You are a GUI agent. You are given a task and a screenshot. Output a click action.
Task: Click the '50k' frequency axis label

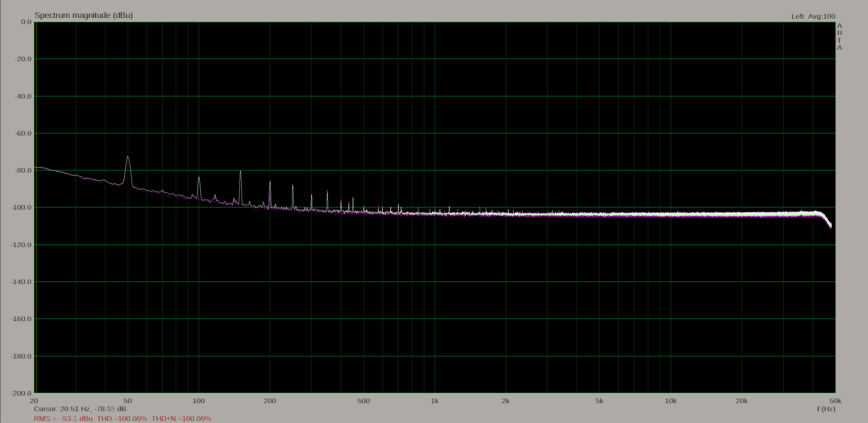point(835,401)
